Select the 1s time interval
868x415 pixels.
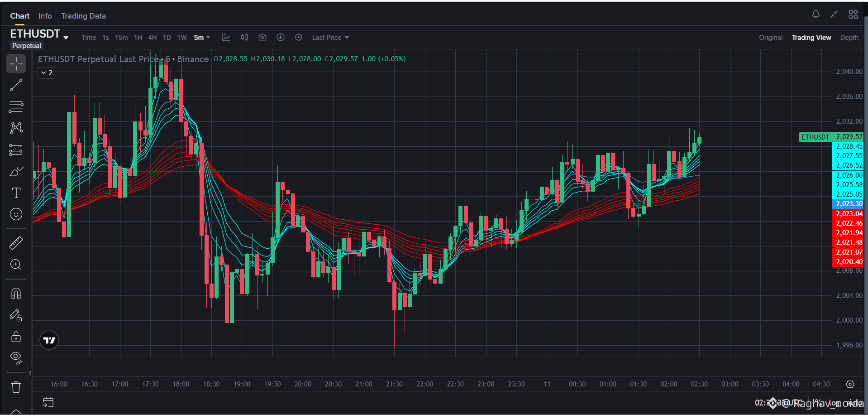point(105,38)
